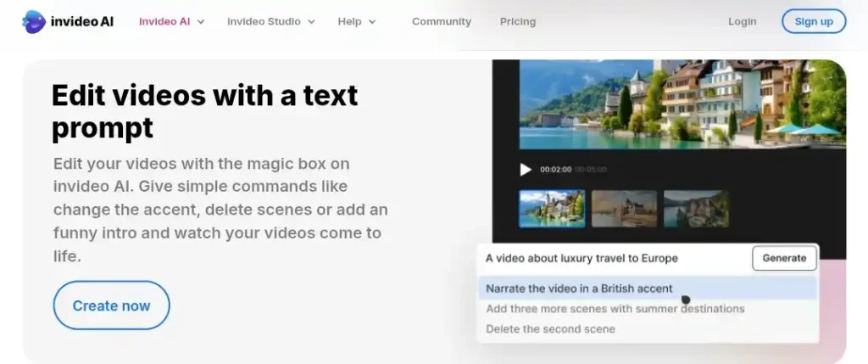
Task: Click the 00:02:00 timestamp
Action: click(555, 170)
